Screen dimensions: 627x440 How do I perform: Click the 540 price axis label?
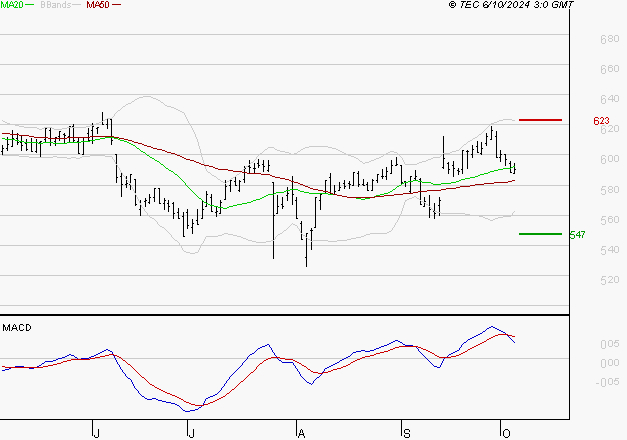pos(609,250)
